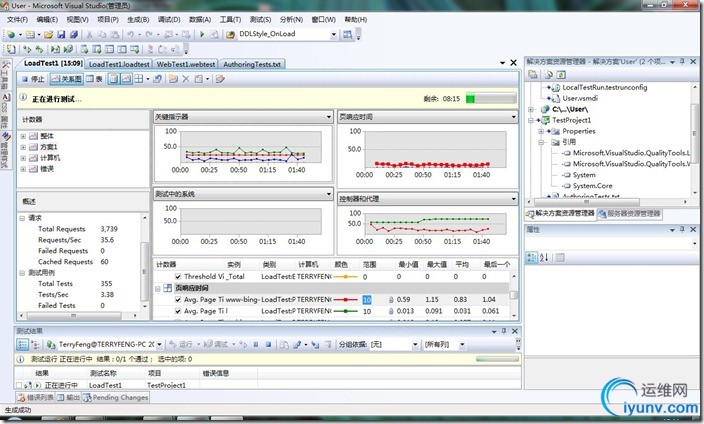This screenshot has height=424, width=704.
Task: Open the 页响应时间 graph dropdown
Action: pyautogui.click(x=513, y=117)
